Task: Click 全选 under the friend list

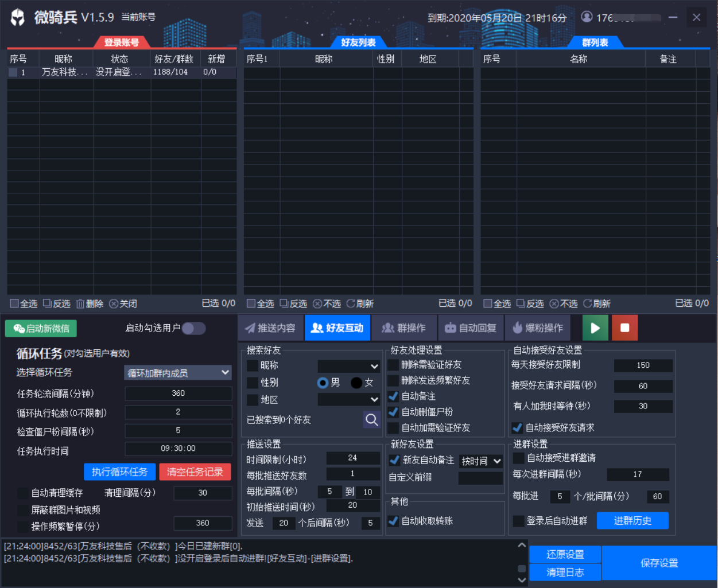Action: tap(261, 303)
